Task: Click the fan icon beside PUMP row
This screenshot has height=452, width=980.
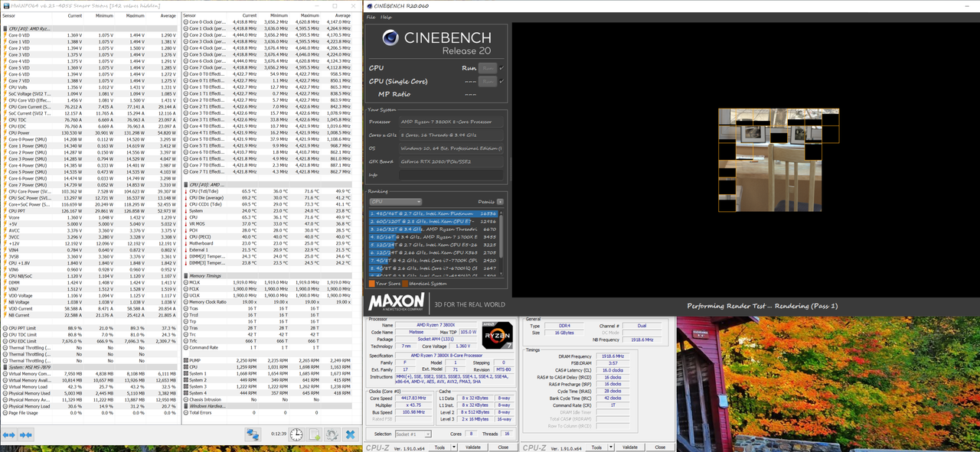Action: point(186,360)
